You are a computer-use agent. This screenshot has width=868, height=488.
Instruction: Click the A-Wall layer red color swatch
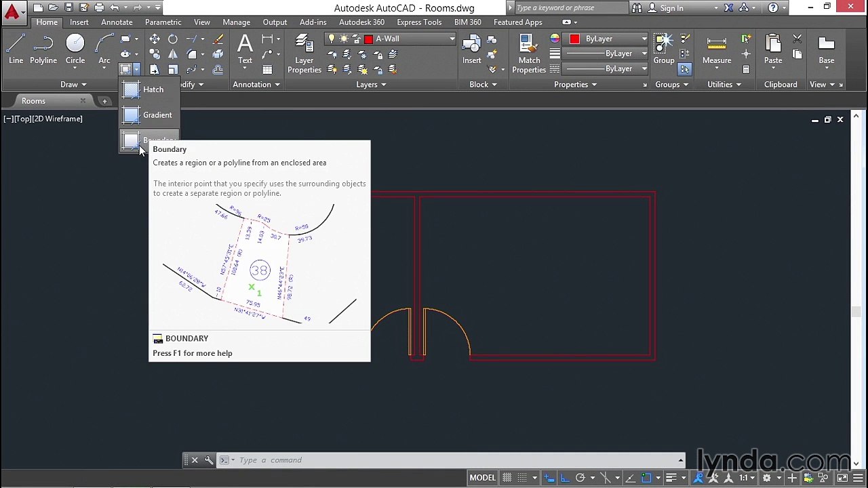pyautogui.click(x=369, y=39)
